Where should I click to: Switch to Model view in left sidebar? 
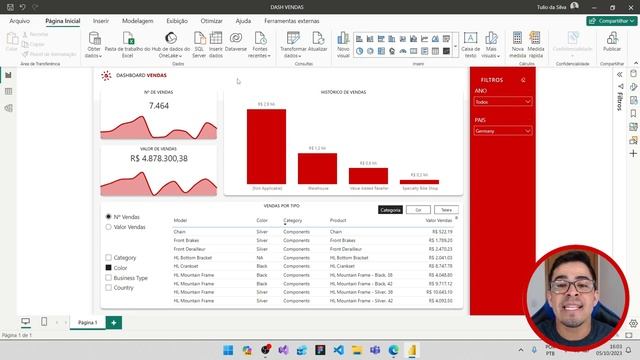click(x=8, y=108)
